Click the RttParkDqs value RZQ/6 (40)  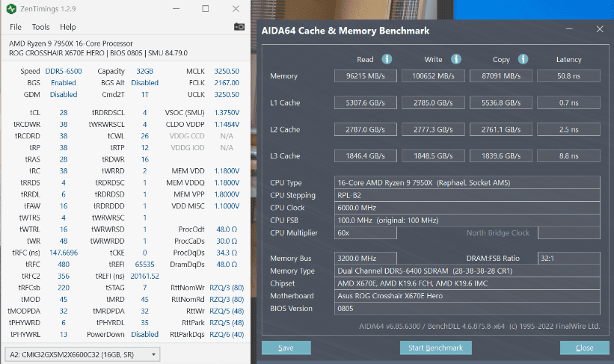pos(227,335)
